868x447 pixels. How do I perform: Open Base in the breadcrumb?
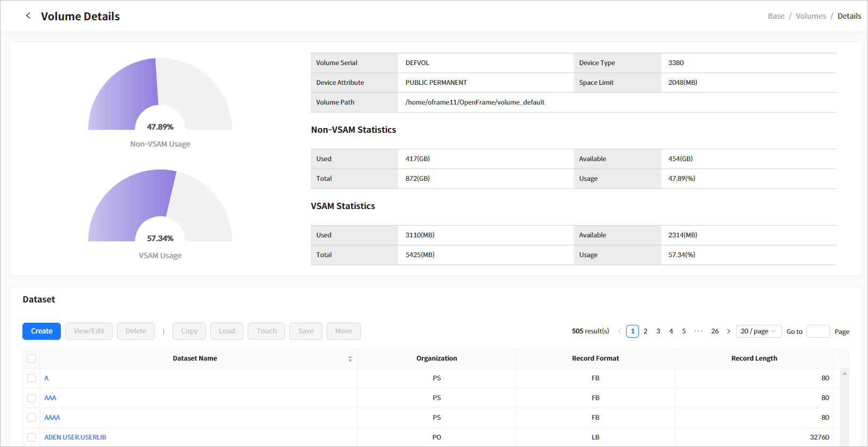click(776, 16)
